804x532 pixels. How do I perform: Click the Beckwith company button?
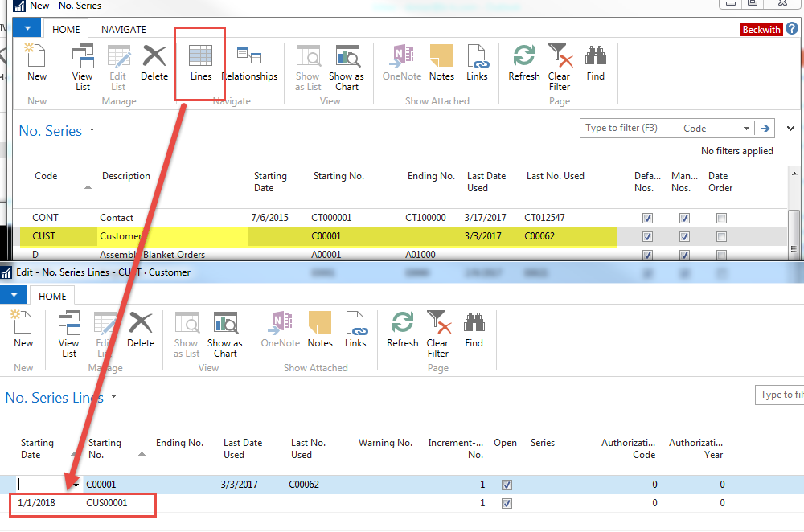[761, 30]
